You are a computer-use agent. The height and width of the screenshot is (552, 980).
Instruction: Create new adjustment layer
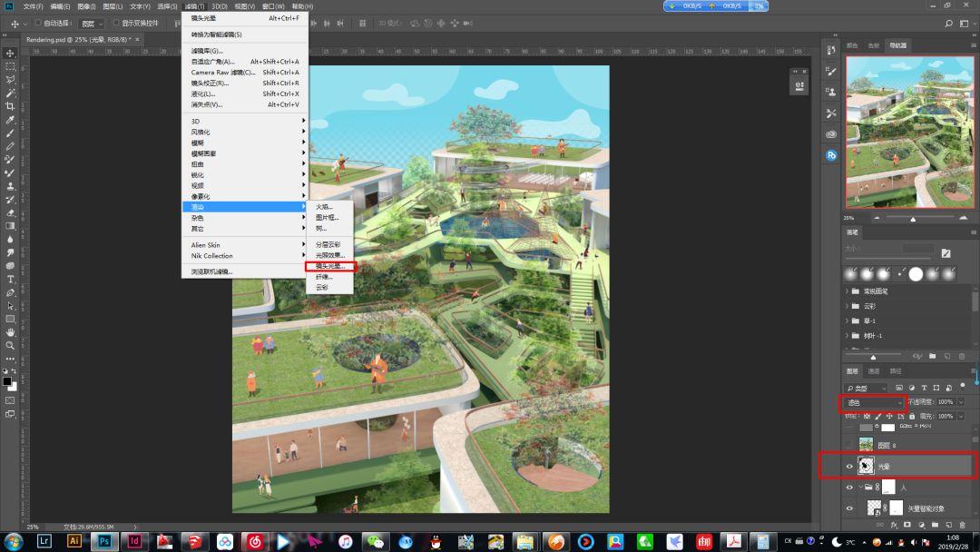921,525
